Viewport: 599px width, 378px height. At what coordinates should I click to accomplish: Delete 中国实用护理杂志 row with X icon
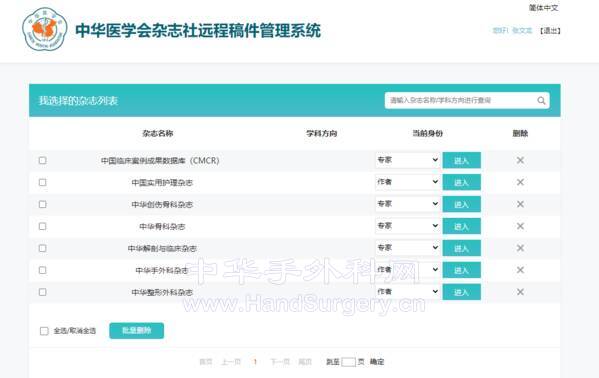pos(520,182)
